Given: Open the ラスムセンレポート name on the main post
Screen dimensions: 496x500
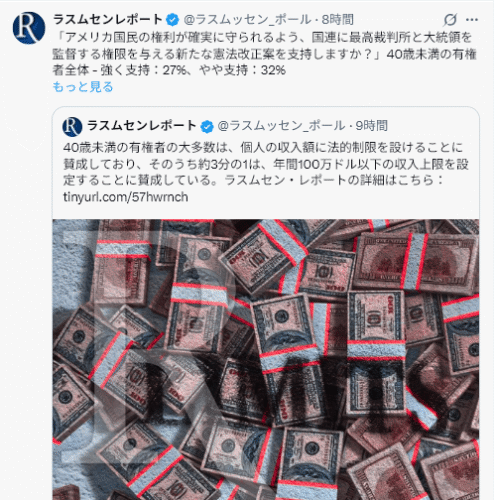Looking at the screenshot, I should click(108, 19).
